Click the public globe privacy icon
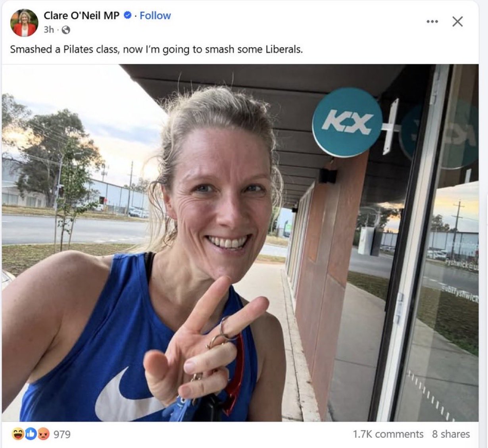Image resolution: width=488 pixels, height=448 pixels. tap(66, 30)
